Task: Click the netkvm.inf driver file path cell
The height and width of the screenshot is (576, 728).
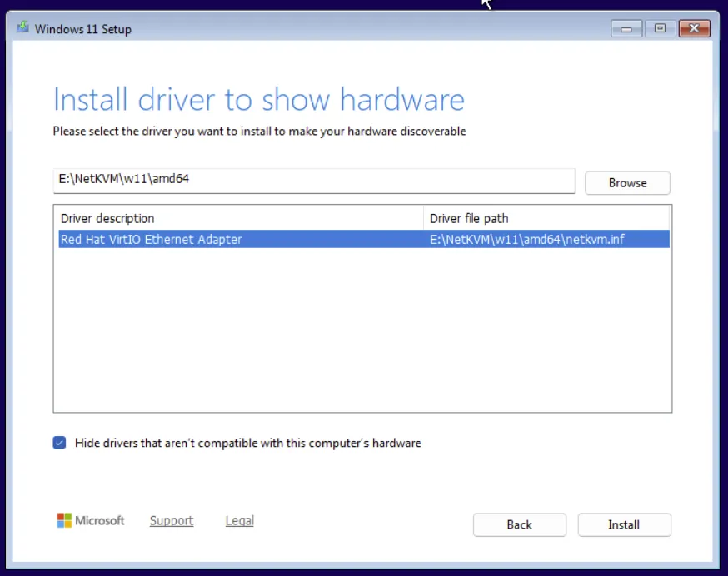Action: point(526,240)
